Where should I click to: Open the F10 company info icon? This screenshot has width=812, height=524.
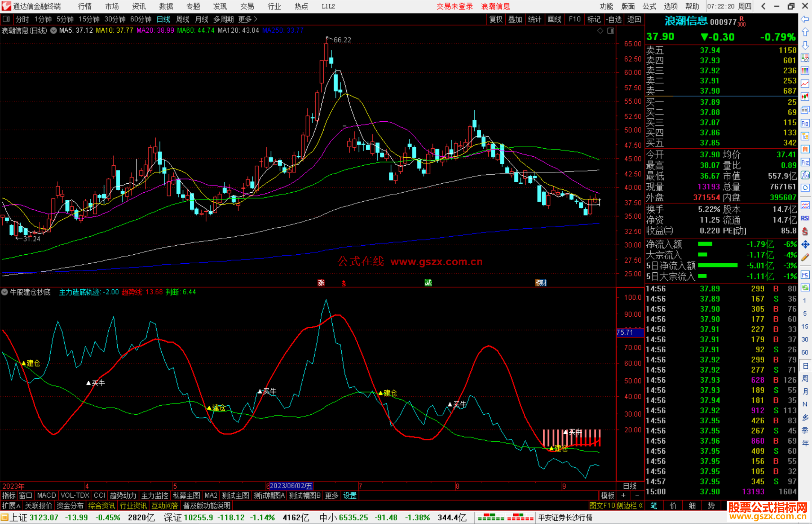coord(805,123)
